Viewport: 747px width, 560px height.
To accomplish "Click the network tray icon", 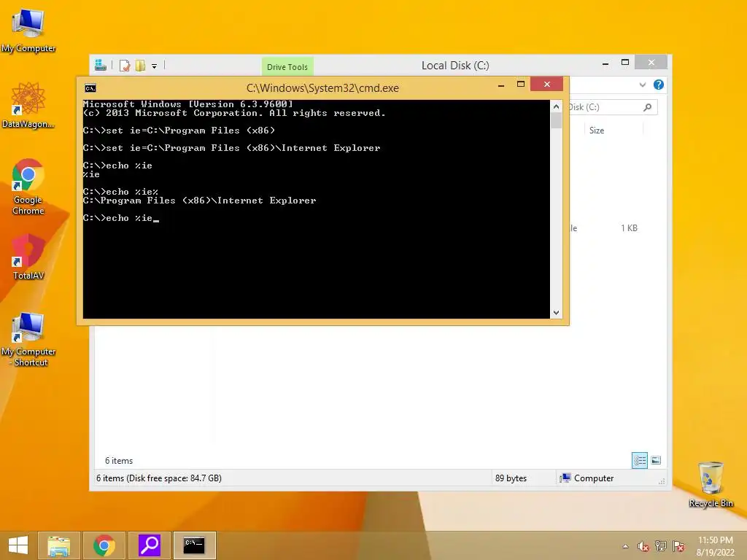I will [x=661, y=546].
